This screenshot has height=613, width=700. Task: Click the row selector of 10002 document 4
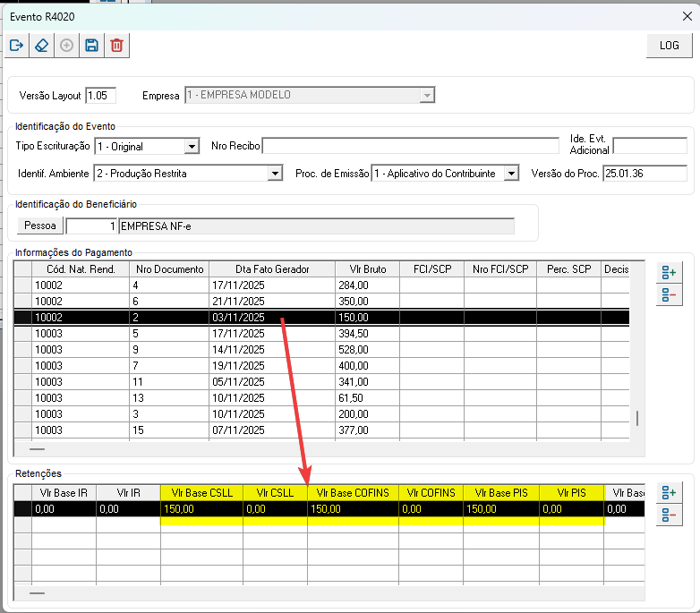click(x=22, y=285)
